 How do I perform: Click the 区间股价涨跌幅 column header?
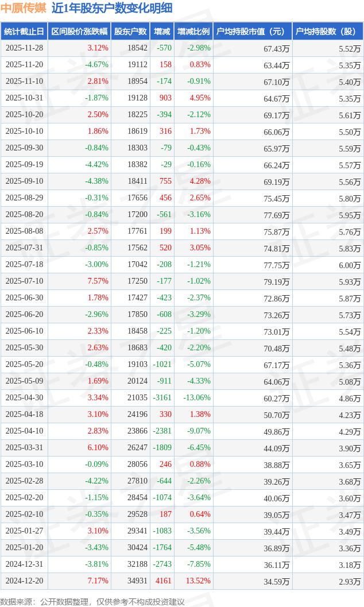point(79,32)
